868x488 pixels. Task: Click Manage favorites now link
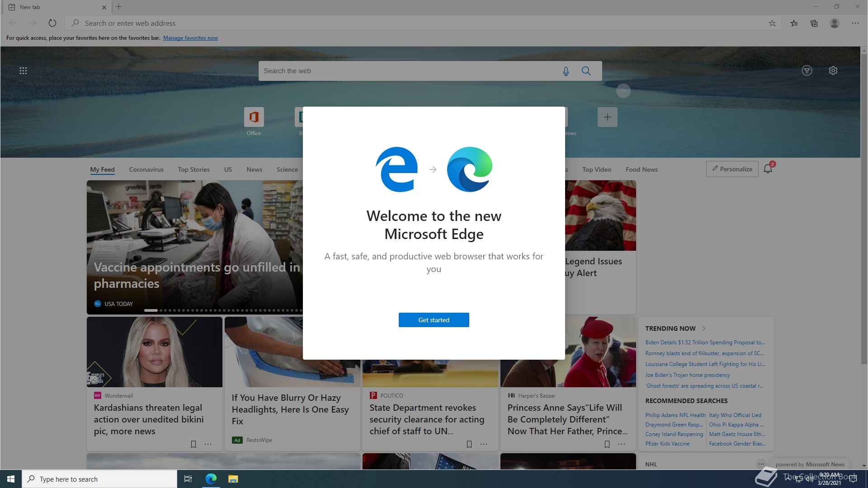click(190, 38)
